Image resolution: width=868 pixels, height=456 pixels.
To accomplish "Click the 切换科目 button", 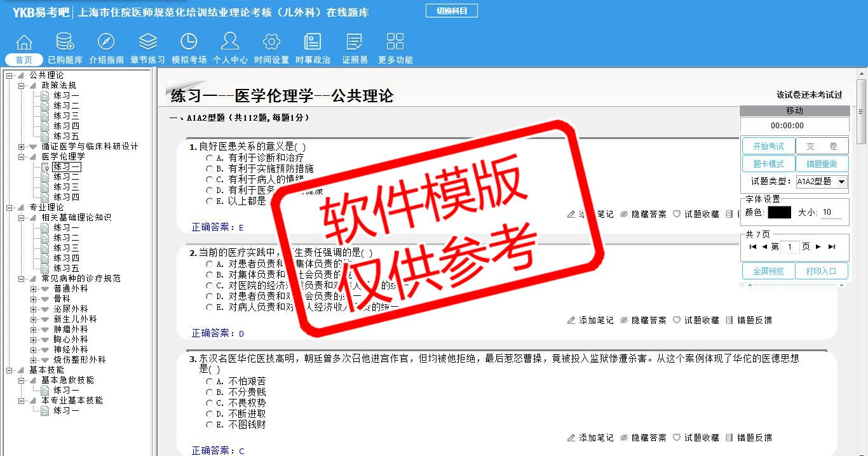I will point(451,11).
